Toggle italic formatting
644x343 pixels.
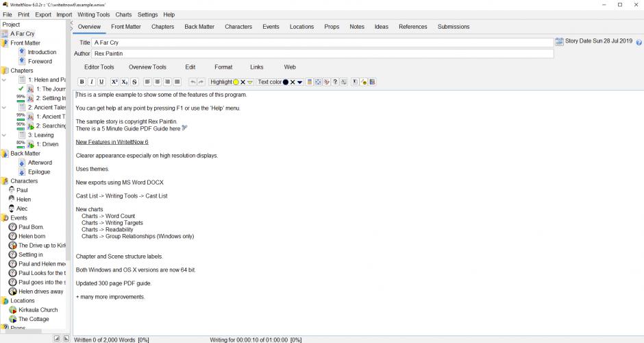coord(92,82)
